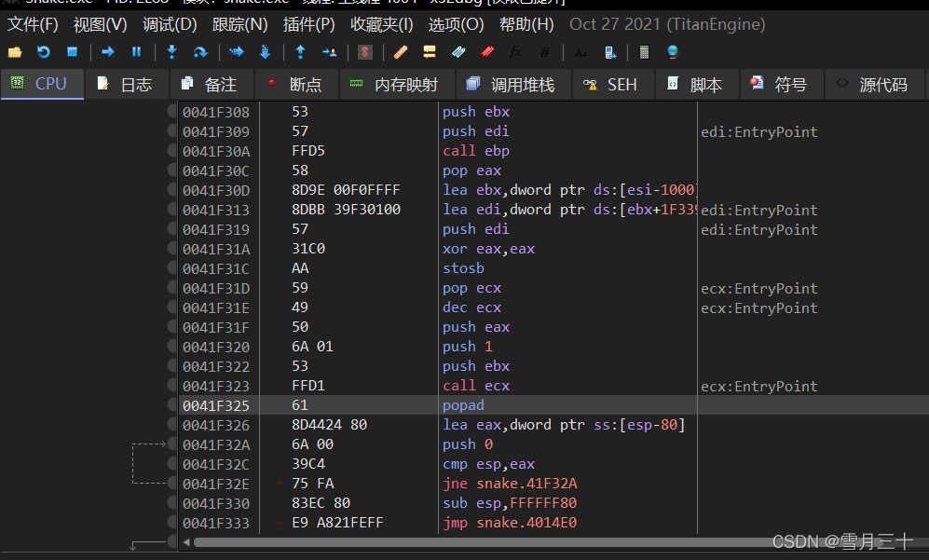Toggle breakpoint bullet beside address 0041F30A
Image resolution: width=929 pixels, height=560 pixels.
pyautogui.click(x=172, y=150)
